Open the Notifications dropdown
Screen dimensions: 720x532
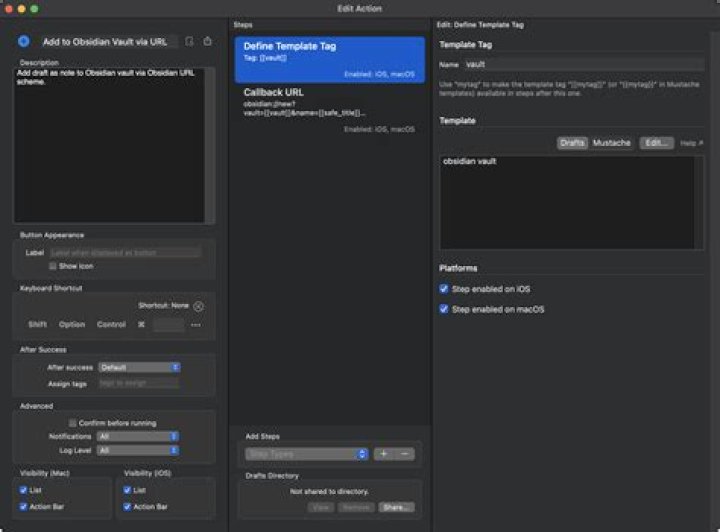[138, 437]
